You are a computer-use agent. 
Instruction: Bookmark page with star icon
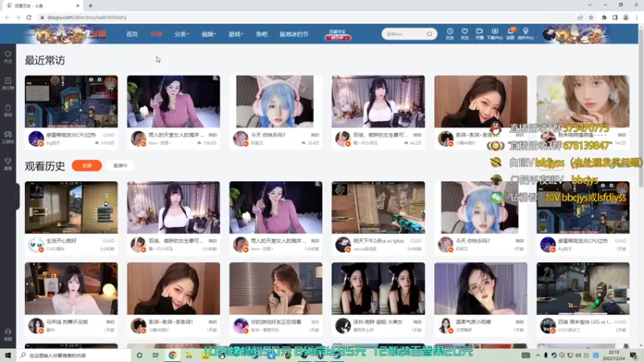(x=591, y=17)
